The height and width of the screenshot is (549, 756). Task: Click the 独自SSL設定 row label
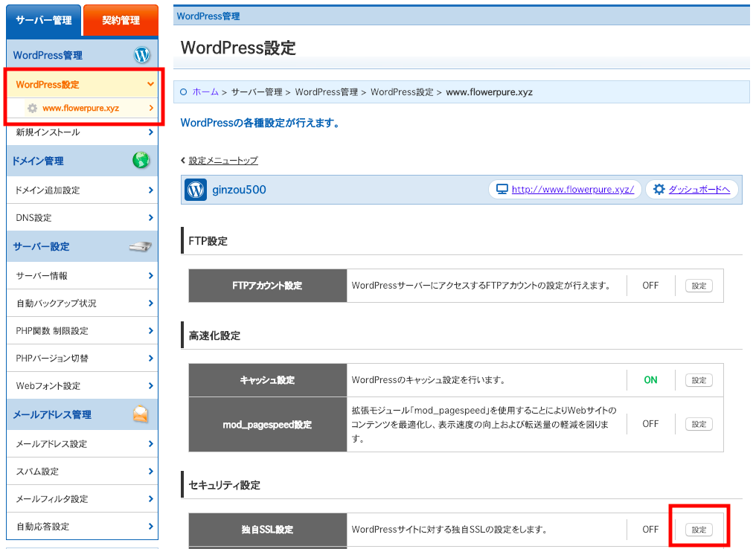point(268,530)
